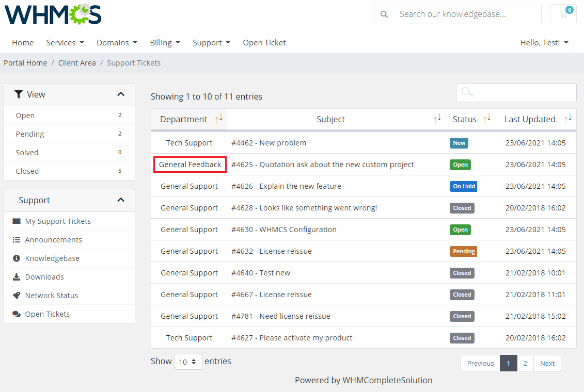Click the Department column header
The height and width of the screenshot is (392, 584).
(189, 119)
